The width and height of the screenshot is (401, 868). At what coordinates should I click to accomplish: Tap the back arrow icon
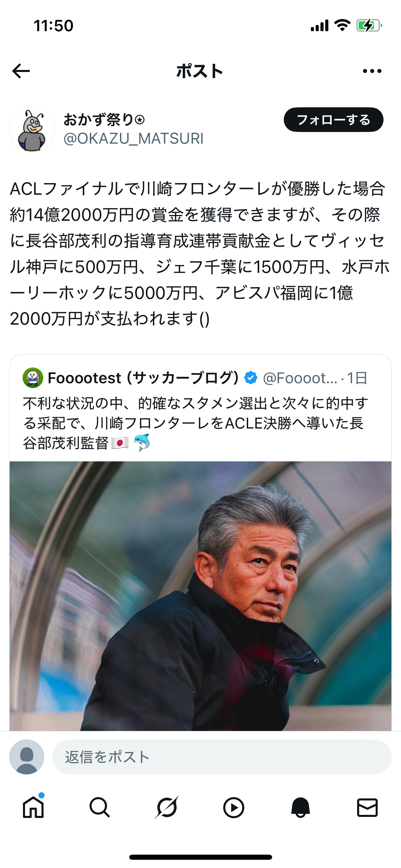point(21,71)
